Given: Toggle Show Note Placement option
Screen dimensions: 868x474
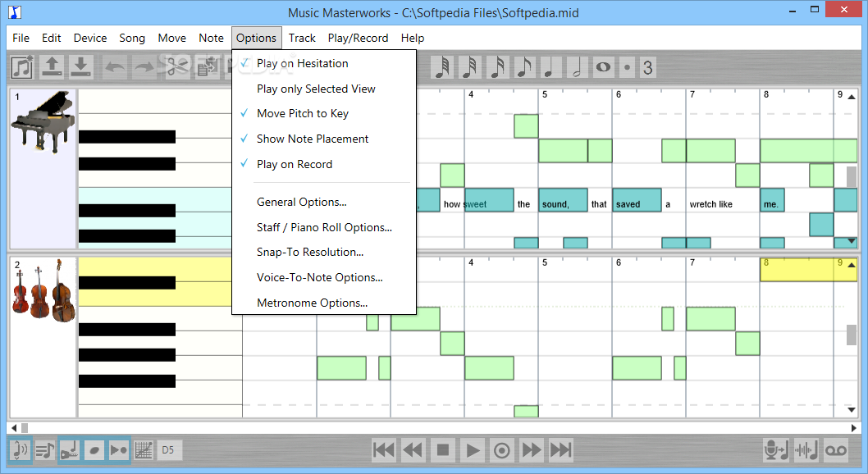Looking at the screenshot, I should pos(324,139).
